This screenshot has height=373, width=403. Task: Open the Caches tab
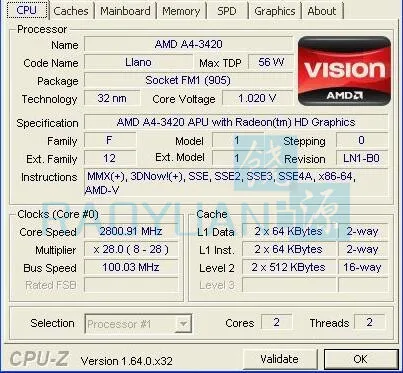click(x=71, y=11)
